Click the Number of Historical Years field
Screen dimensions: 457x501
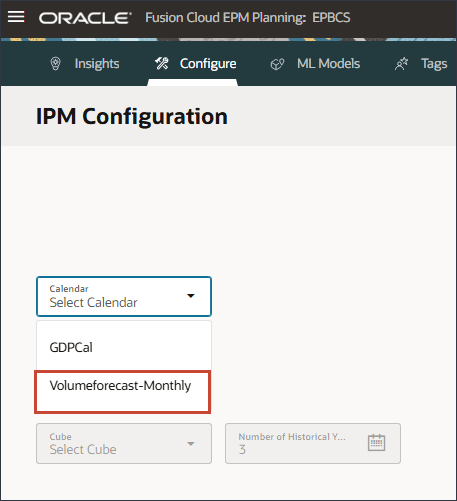313,443
